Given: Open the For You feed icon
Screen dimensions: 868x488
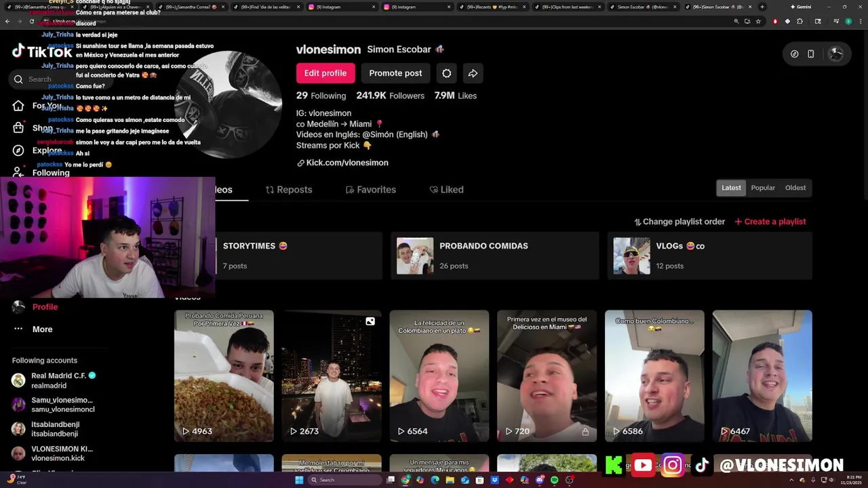Looking at the screenshot, I should click(x=18, y=105).
